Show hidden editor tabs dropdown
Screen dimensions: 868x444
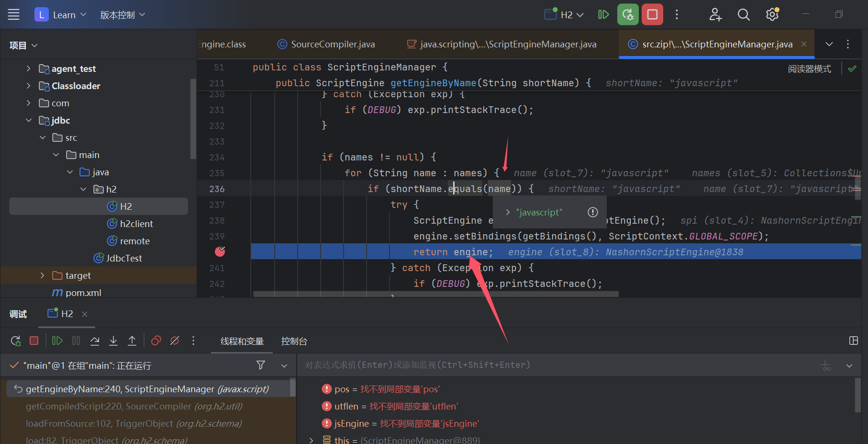click(829, 44)
